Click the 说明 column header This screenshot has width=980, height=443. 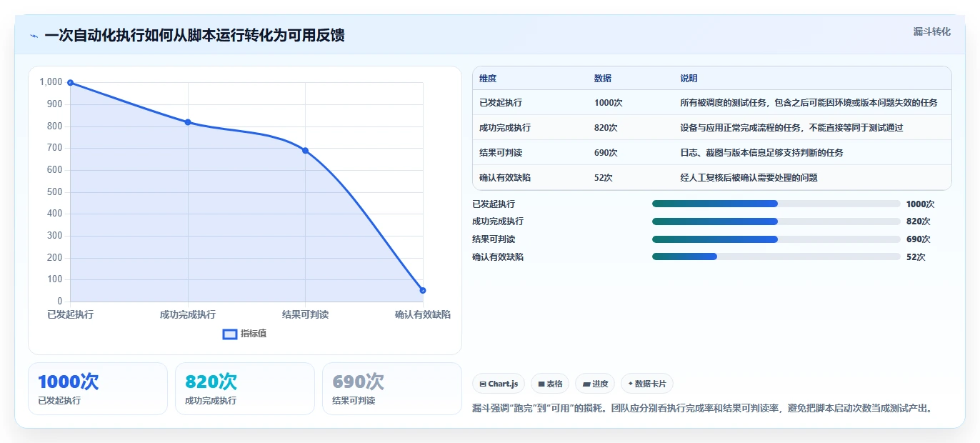[689, 79]
